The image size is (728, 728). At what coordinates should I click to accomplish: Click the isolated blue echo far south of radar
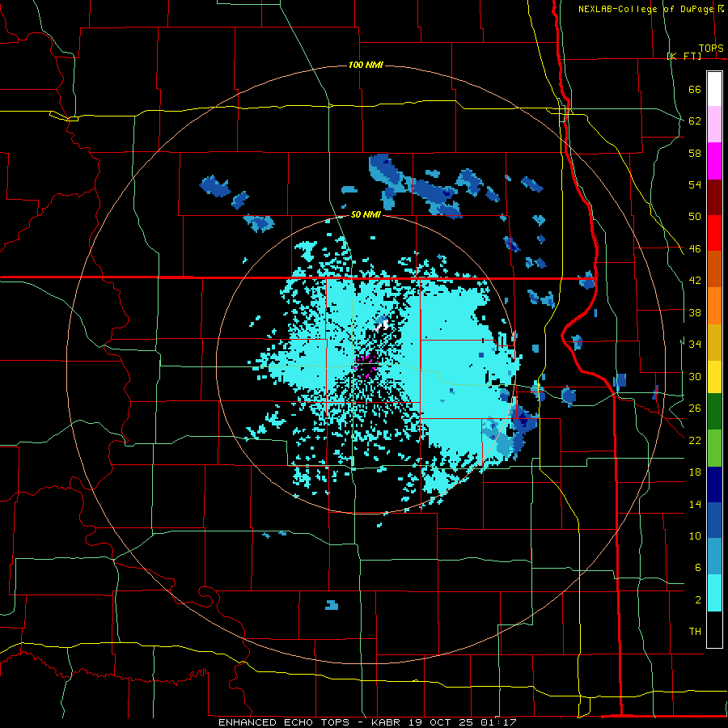(x=332, y=604)
